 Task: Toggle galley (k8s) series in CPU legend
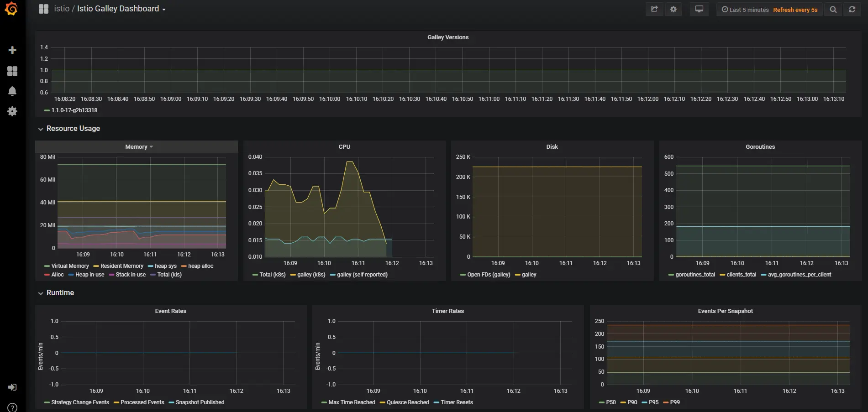pyautogui.click(x=311, y=275)
